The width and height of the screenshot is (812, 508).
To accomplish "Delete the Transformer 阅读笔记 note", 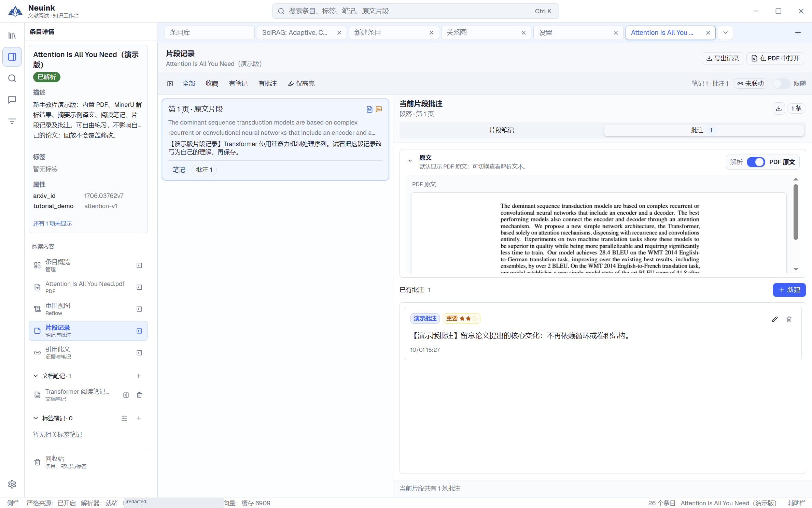I will click(139, 395).
